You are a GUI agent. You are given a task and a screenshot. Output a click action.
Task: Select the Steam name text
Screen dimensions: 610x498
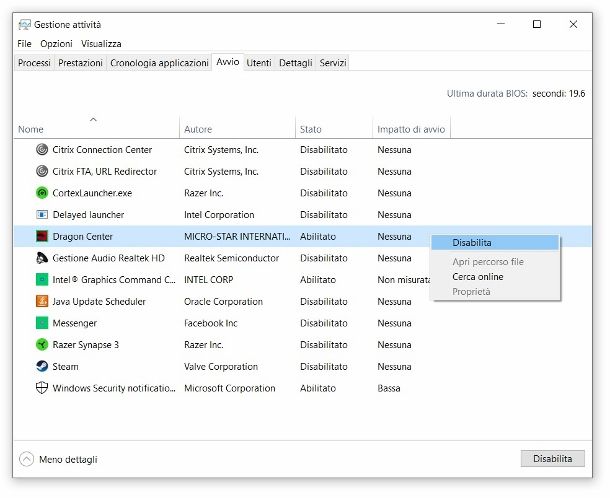[65, 366]
